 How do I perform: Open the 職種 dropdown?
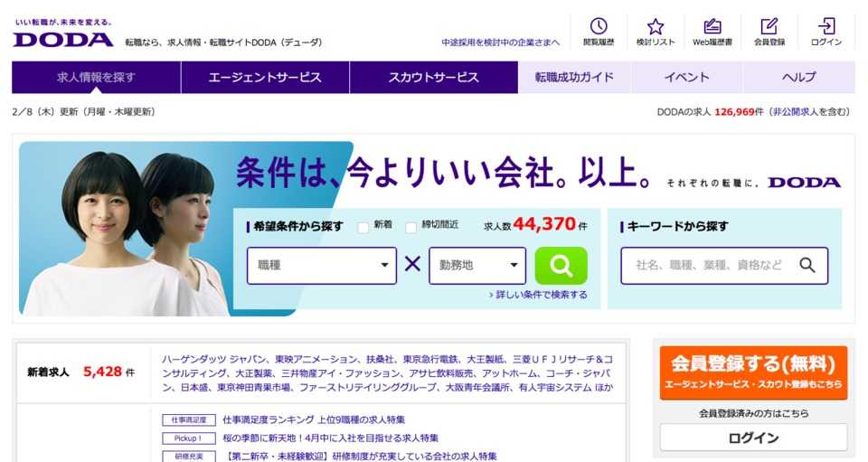[322, 266]
